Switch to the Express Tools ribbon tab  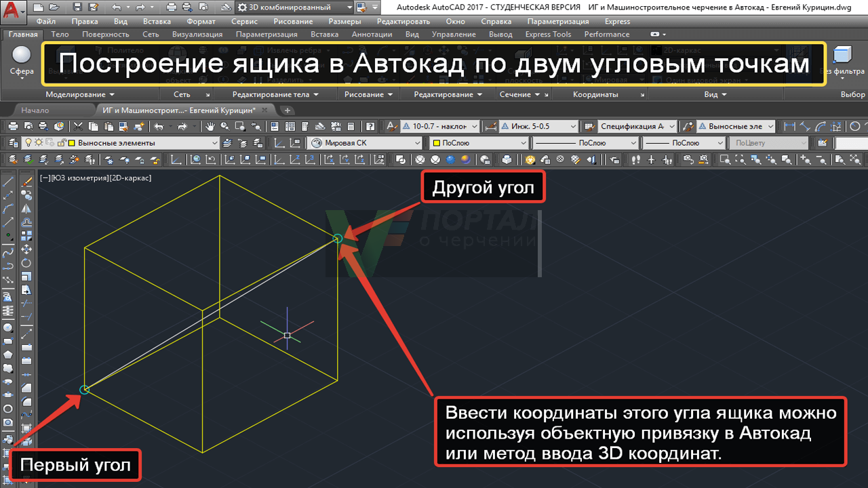[x=548, y=34]
